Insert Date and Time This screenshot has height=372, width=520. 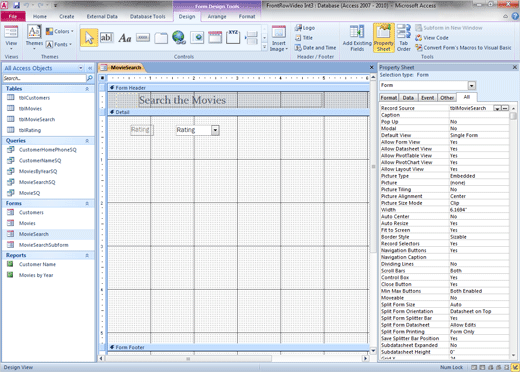(315, 48)
